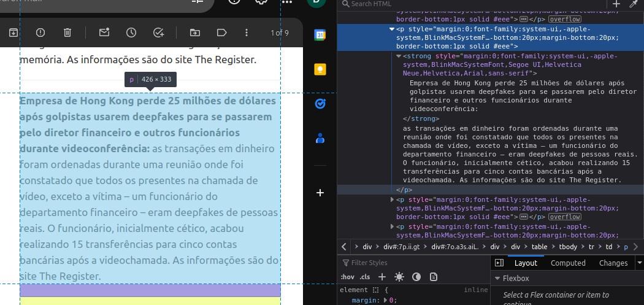
Task: Select the td breadcrumb
Action: pyautogui.click(x=609, y=247)
